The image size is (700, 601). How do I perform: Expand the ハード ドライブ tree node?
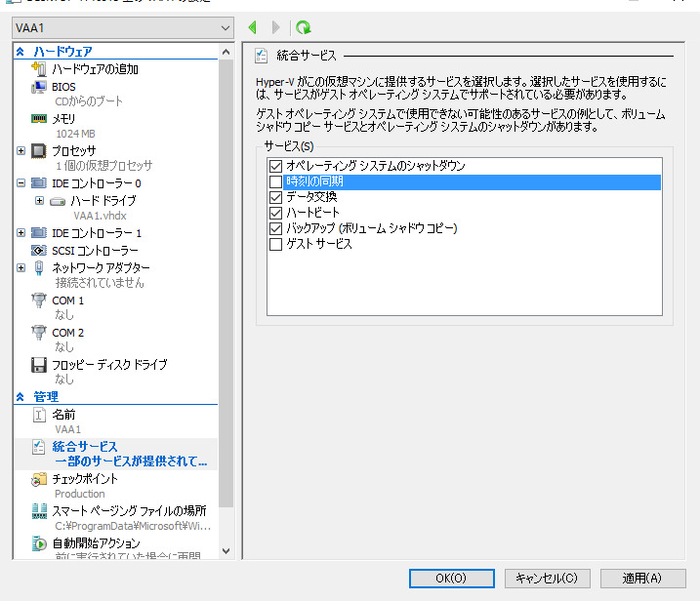(40, 201)
